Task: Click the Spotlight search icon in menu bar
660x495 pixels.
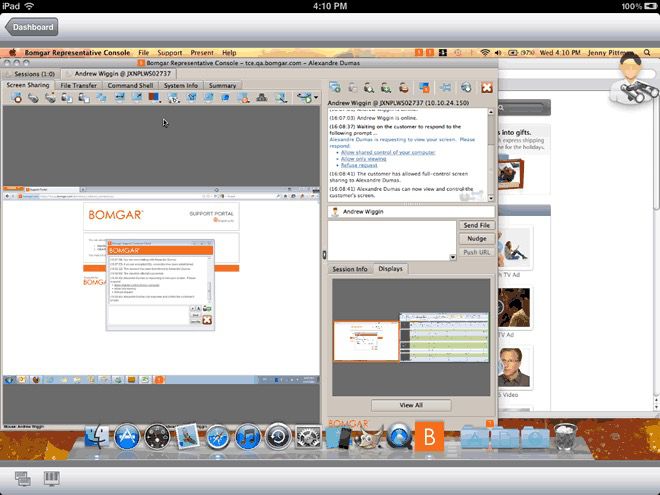Action: [647, 53]
